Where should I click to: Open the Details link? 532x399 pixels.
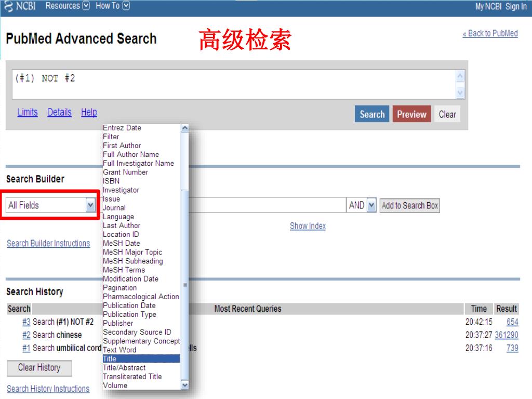tap(59, 112)
